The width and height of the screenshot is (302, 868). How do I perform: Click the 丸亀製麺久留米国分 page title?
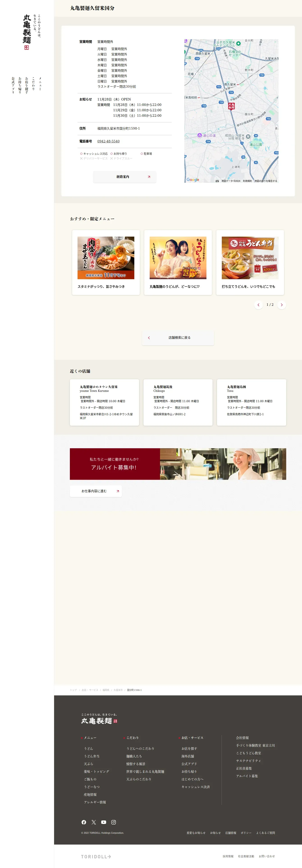(x=92, y=8)
